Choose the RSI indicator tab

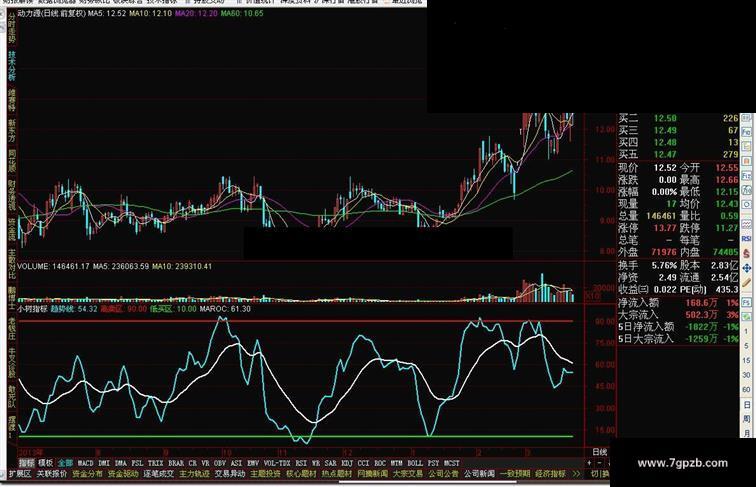click(301, 463)
